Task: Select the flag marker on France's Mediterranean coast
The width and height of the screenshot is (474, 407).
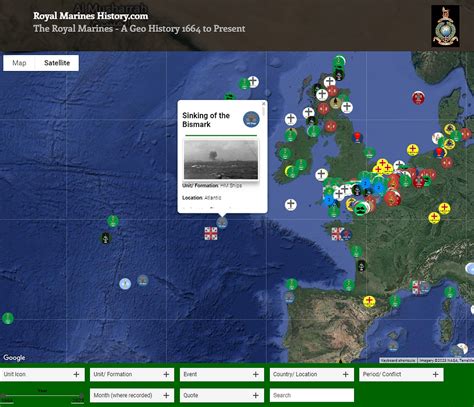Action: [419, 287]
